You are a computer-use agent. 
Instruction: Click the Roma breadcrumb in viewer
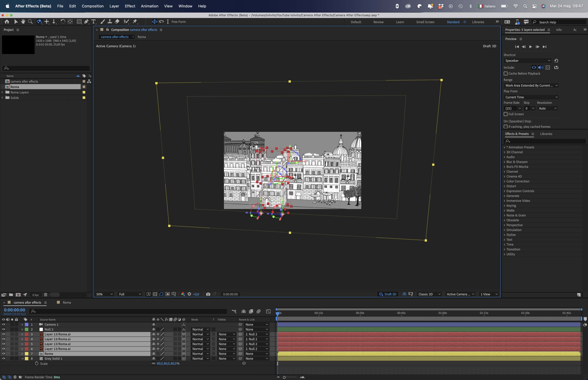(x=142, y=37)
